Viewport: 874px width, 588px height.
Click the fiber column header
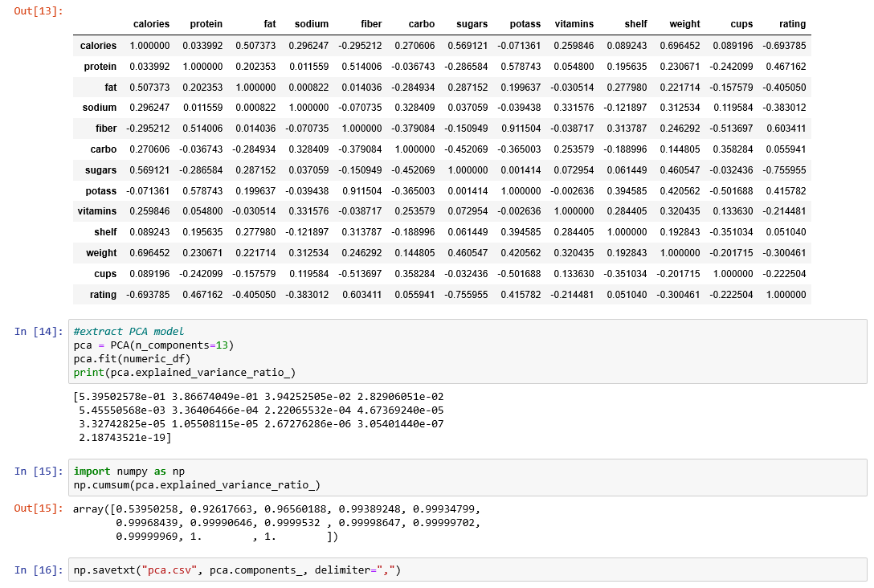pyautogui.click(x=371, y=24)
